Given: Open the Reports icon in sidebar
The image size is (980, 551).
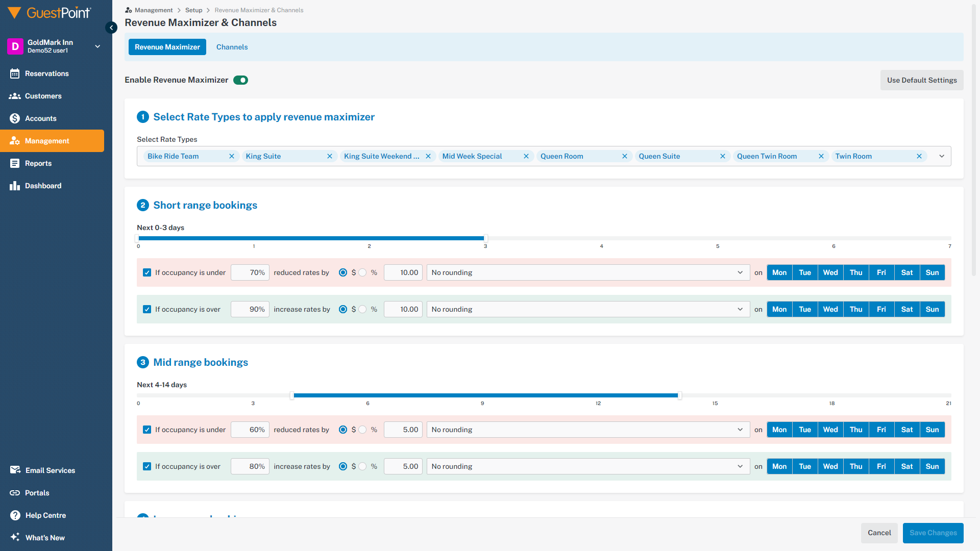Looking at the screenshot, I should 15,163.
